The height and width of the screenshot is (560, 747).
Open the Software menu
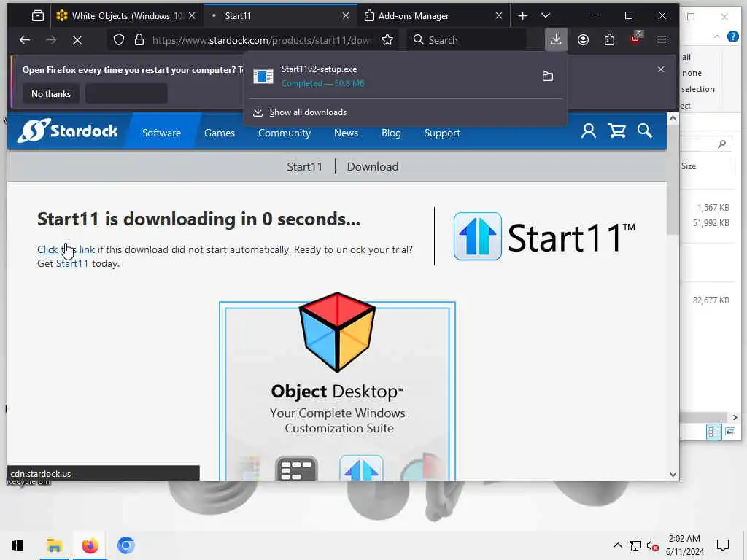[x=161, y=133]
